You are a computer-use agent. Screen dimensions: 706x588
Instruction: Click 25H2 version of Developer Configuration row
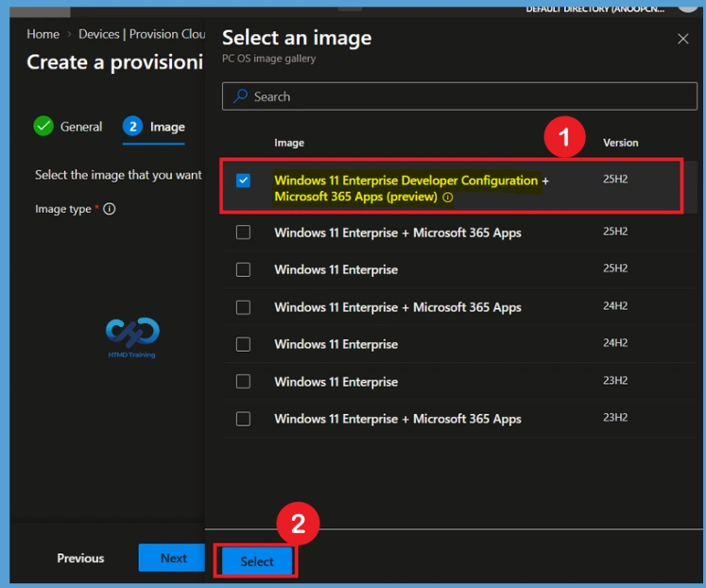click(615, 180)
